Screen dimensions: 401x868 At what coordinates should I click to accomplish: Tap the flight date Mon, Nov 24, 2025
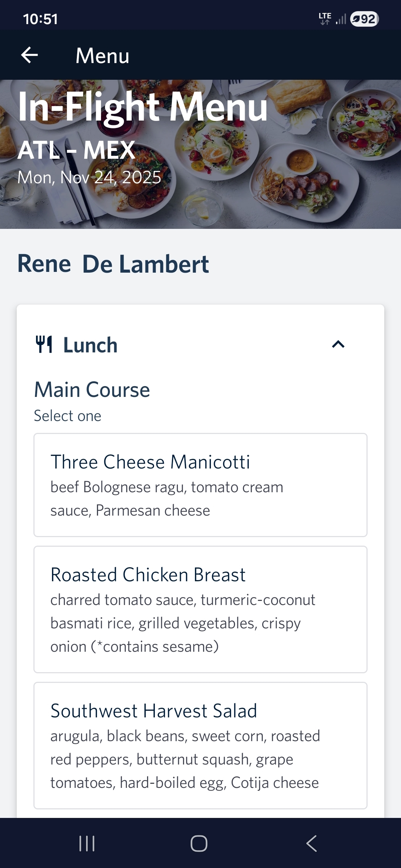(89, 177)
